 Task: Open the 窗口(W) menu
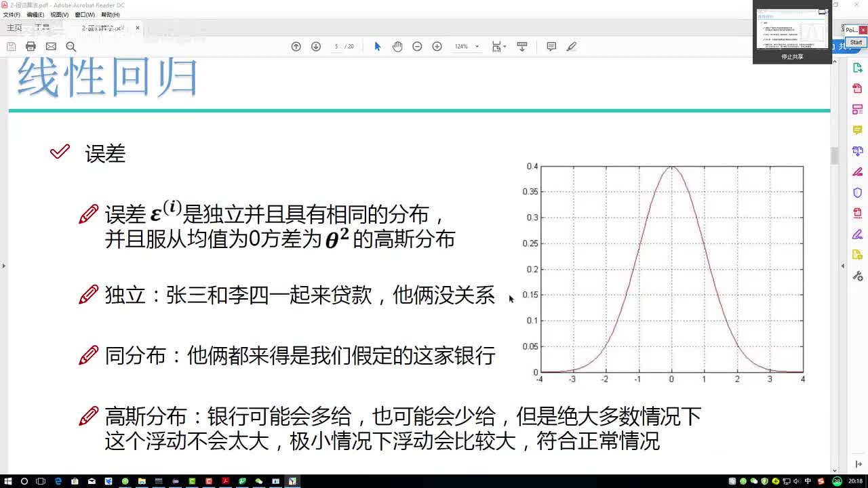click(x=85, y=14)
